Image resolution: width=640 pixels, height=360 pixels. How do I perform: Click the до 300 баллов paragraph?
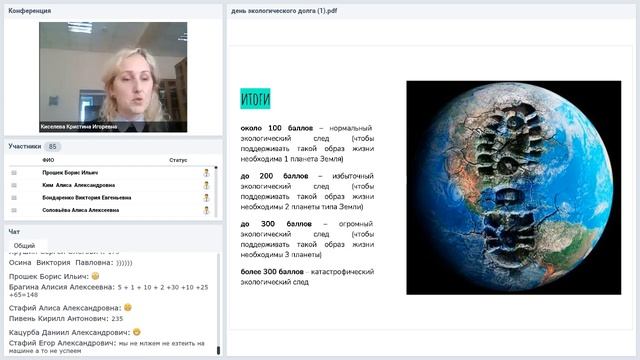[x=307, y=239]
